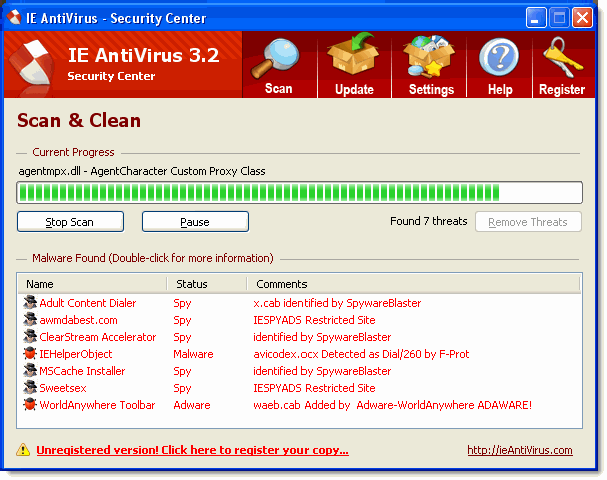Pause the running scan

(195, 222)
